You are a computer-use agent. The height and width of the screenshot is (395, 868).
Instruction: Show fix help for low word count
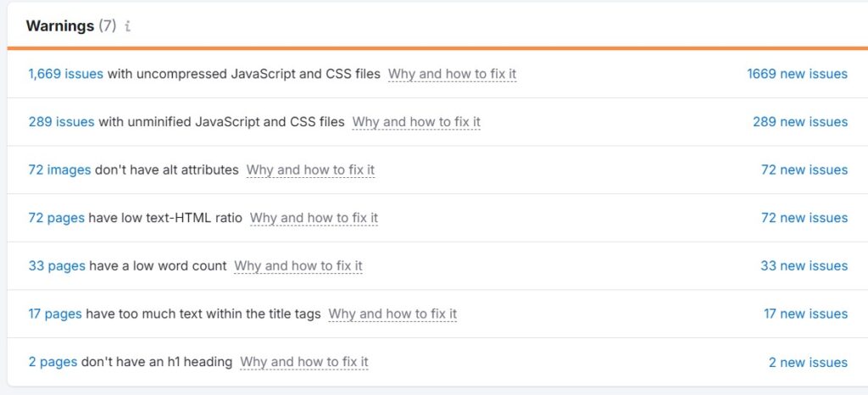[x=298, y=266]
